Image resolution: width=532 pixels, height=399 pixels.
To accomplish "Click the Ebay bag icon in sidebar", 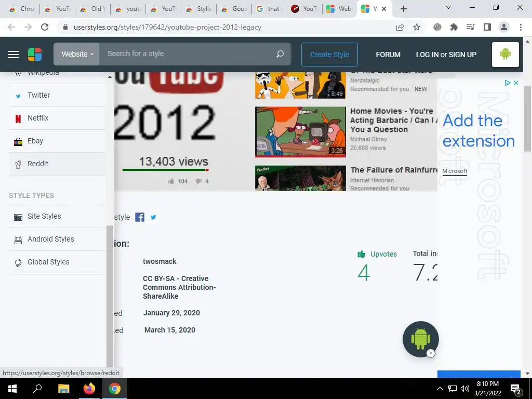I will pos(18,141).
